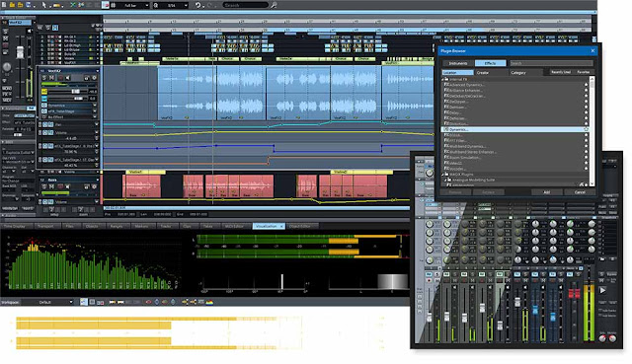Mute the VoxFX2 track
Viewport: 632px width, 364px height.
(x=51, y=78)
